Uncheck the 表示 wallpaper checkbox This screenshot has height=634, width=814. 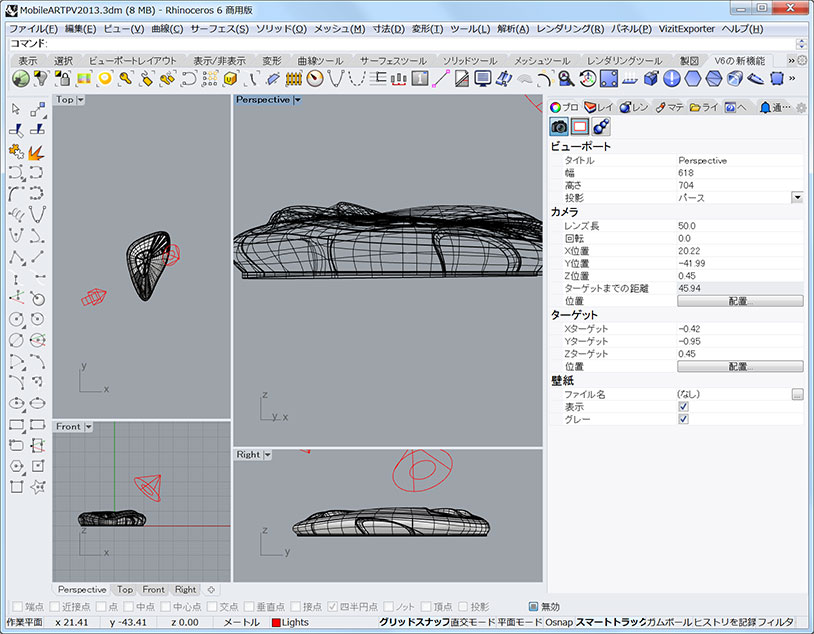(x=683, y=407)
